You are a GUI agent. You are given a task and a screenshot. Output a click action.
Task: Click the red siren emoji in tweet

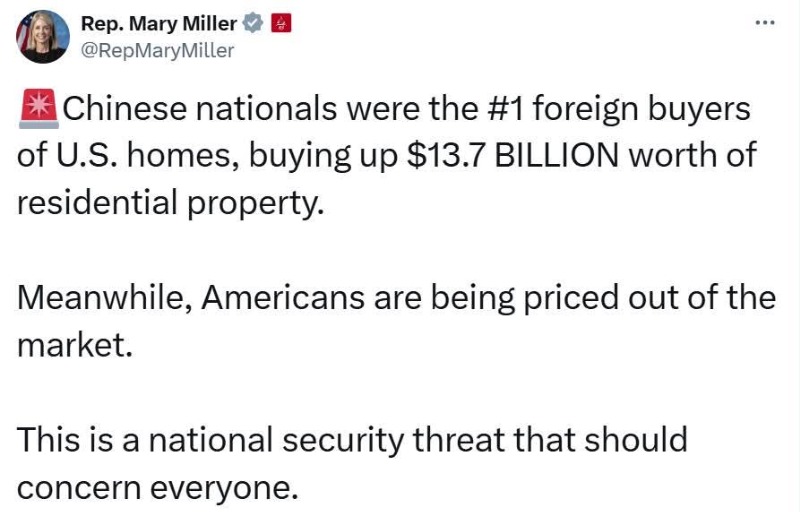pos(39,108)
